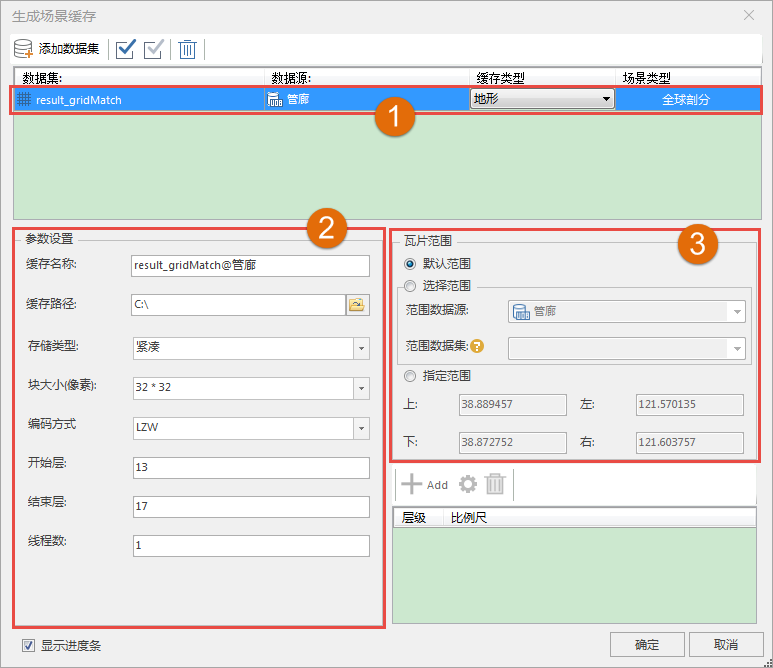The height and width of the screenshot is (668, 773).
Task: Select the 选择范围 radio button
Action: tap(409, 285)
